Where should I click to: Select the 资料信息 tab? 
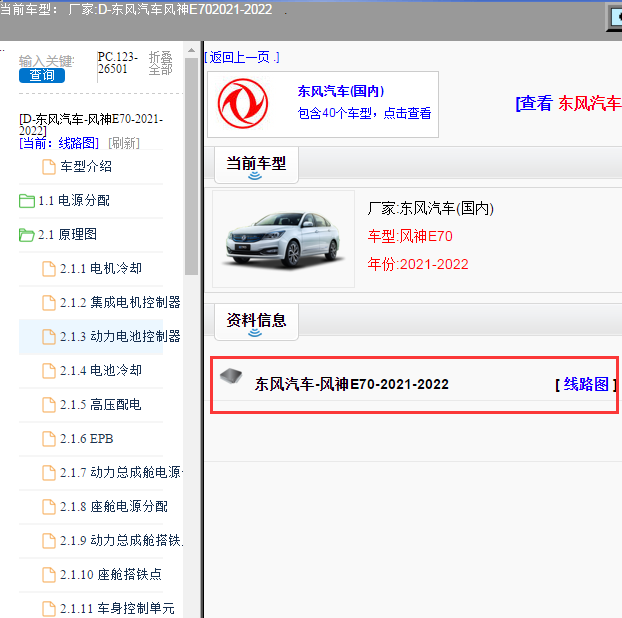click(x=256, y=322)
